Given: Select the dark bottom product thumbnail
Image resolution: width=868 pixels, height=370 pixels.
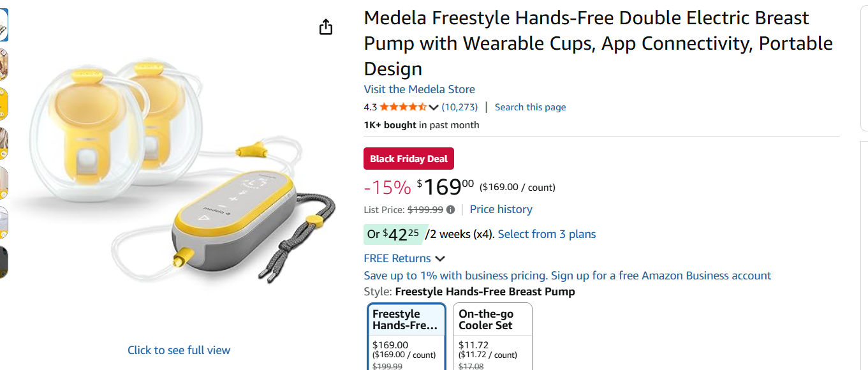Looking at the screenshot, I should click(3, 262).
